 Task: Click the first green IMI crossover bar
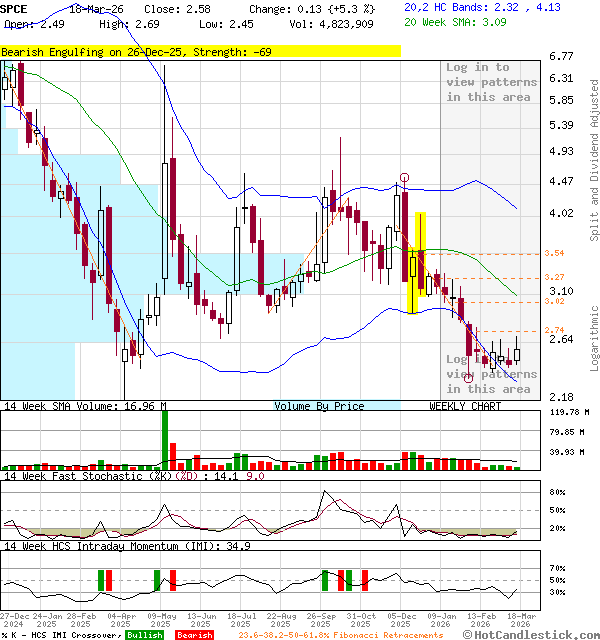100,580
